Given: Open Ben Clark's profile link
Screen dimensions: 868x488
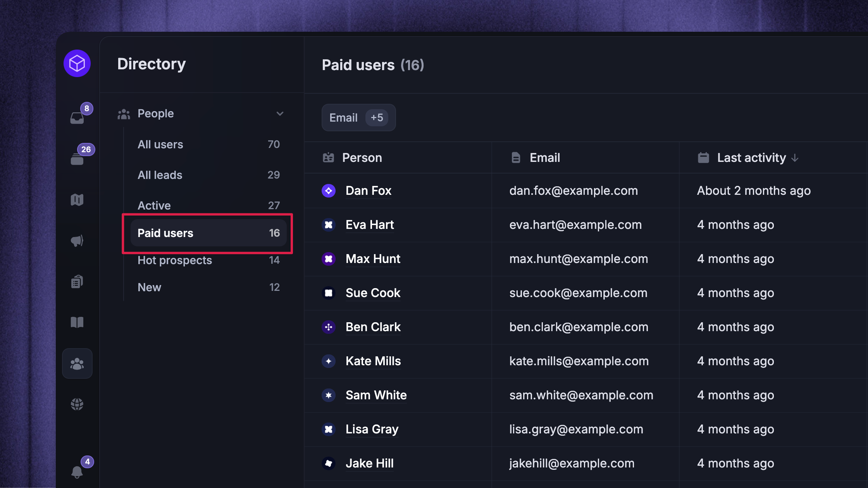Looking at the screenshot, I should point(373,327).
